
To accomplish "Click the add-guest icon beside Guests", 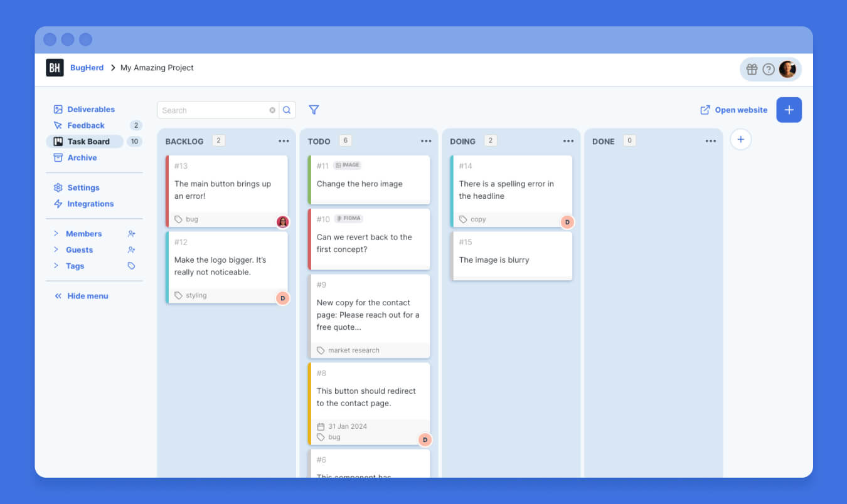I will [x=132, y=249].
